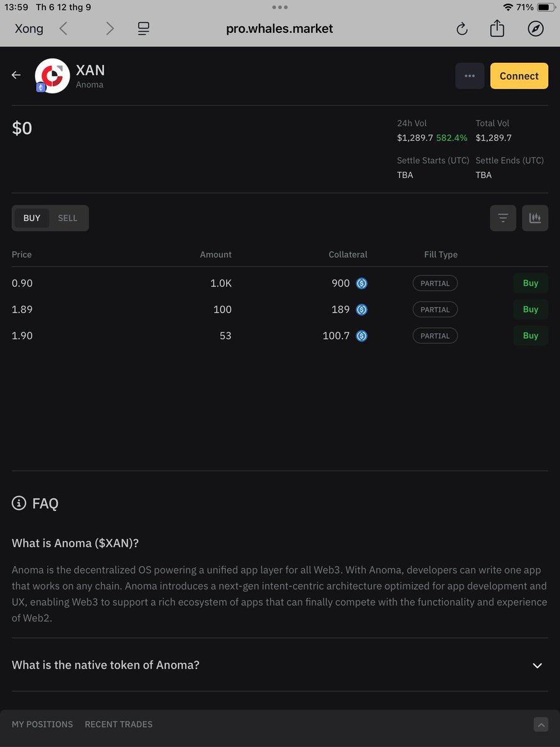Click the Fill Type column header
This screenshot has width=560, height=747.
pyautogui.click(x=441, y=254)
